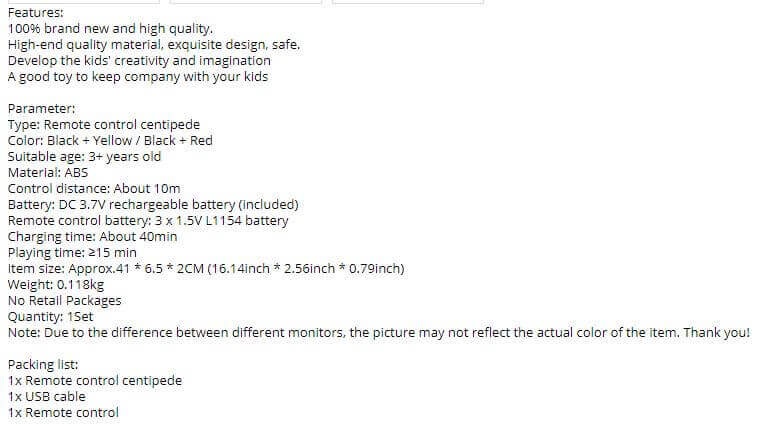Select the "Weight: 0.118kg" text

(56, 284)
